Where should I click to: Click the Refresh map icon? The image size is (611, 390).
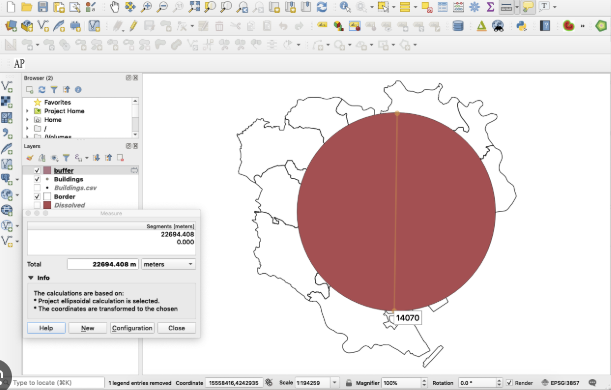322,7
